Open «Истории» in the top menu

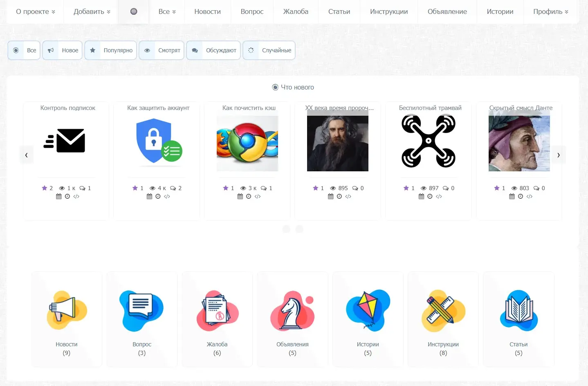[500, 11]
